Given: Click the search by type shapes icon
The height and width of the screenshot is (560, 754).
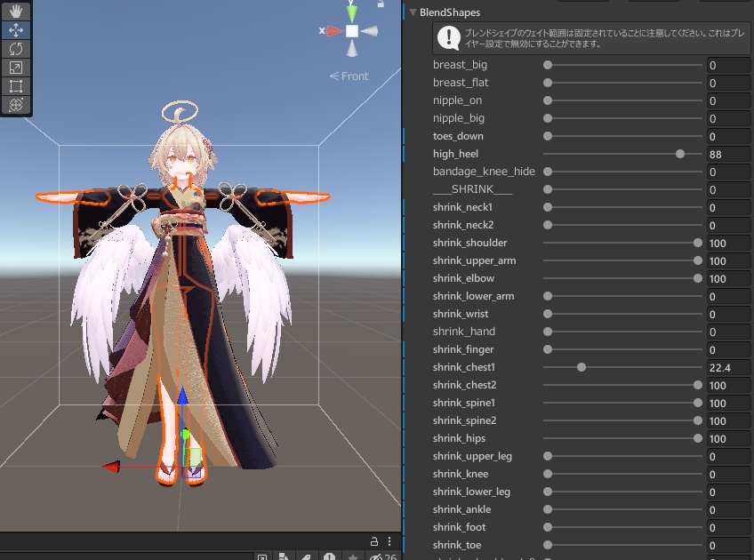Looking at the screenshot, I should pos(284,557).
